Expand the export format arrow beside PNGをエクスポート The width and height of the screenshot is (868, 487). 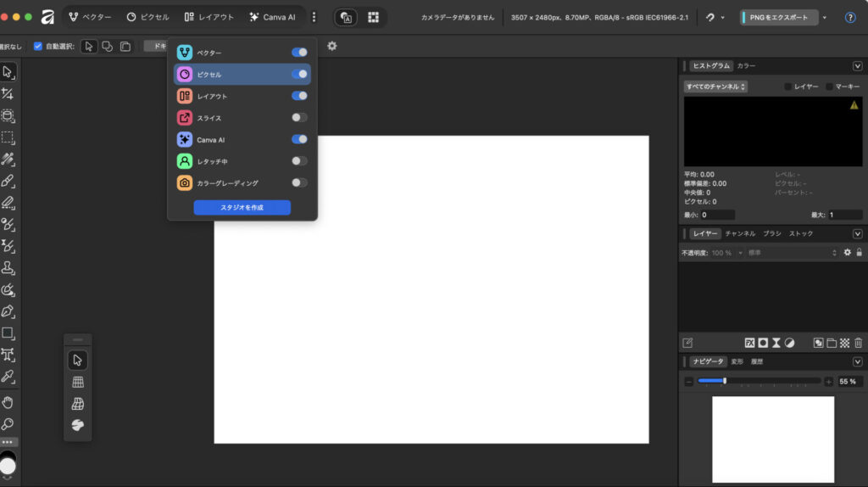tap(825, 17)
